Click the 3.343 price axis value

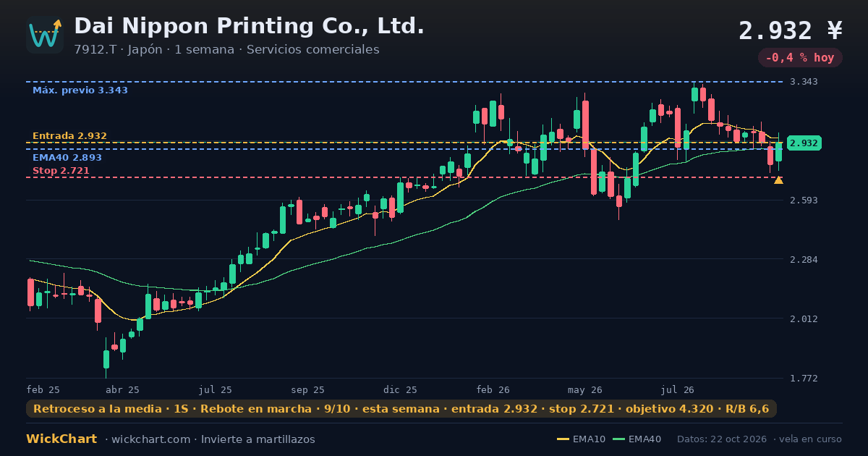(804, 82)
